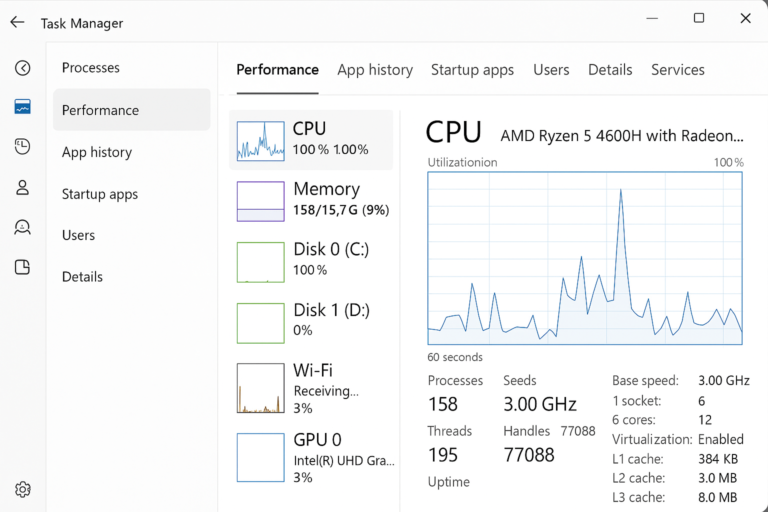Image resolution: width=768 pixels, height=512 pixels.
Task: Maximize the Task Manager window
Action: coord(699,18)
